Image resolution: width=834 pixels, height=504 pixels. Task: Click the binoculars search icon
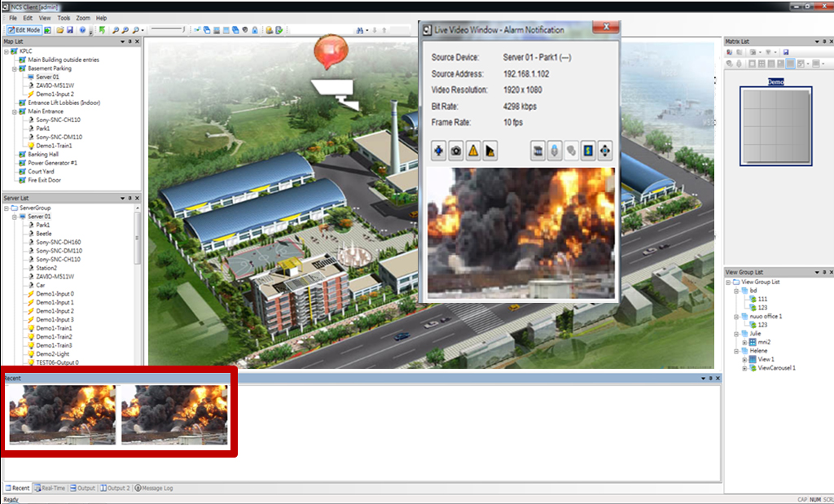360,30
